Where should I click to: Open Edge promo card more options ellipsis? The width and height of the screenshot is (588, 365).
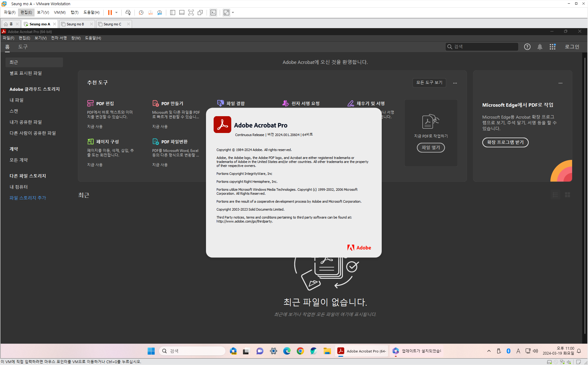pyautogui.click(x=560, y=83)
